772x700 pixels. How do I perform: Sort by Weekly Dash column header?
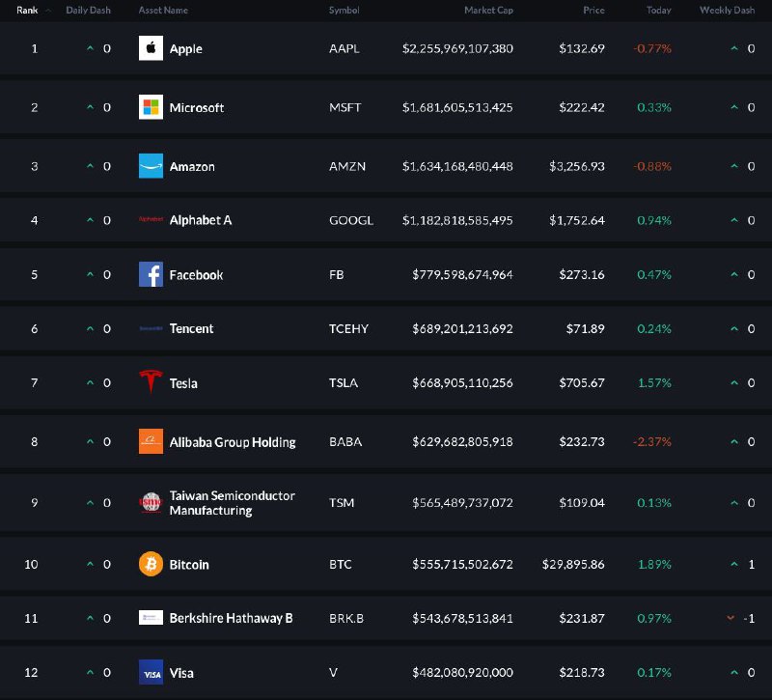728,10
